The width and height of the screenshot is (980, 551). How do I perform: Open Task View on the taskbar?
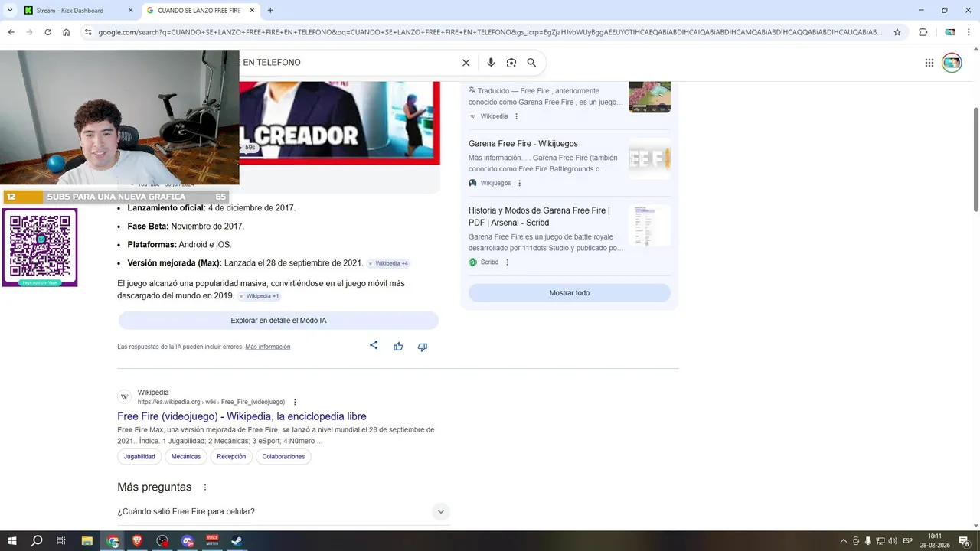(61, 541)
